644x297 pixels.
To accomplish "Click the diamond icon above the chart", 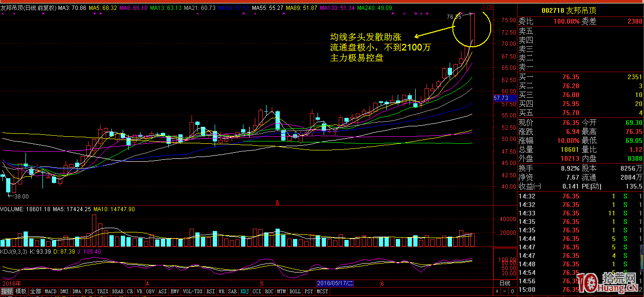I will click(x=484, y=8).
